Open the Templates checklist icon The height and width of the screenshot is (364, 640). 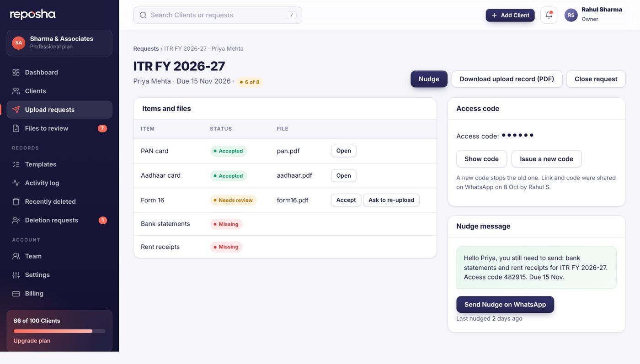point(16,164)
